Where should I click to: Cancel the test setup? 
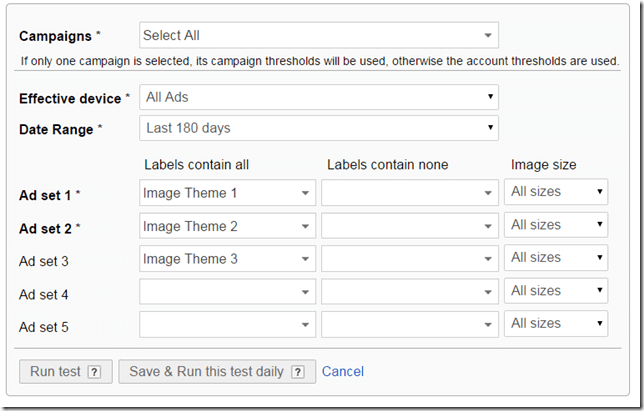[x=343, y=372]
